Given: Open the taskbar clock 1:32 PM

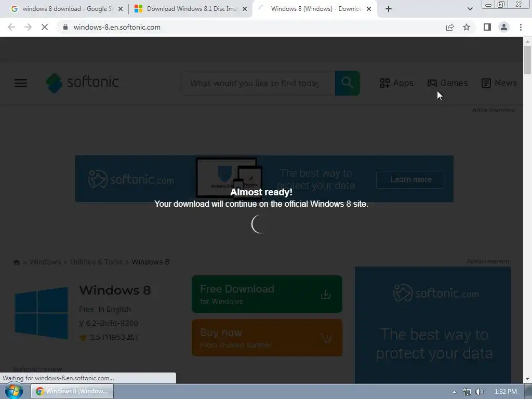Looking at the screenshot, I should (x=506, y=392).
